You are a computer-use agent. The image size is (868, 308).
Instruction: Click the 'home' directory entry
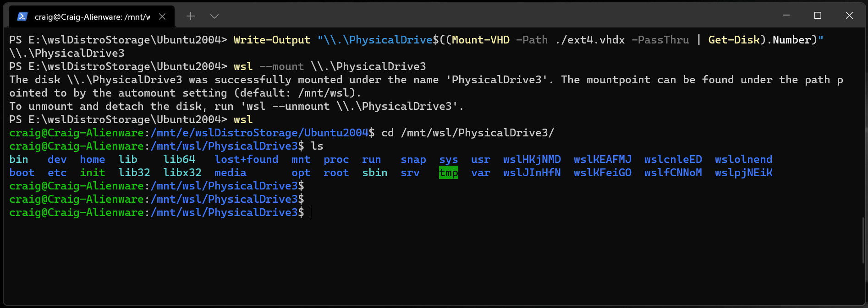point(93,159)
